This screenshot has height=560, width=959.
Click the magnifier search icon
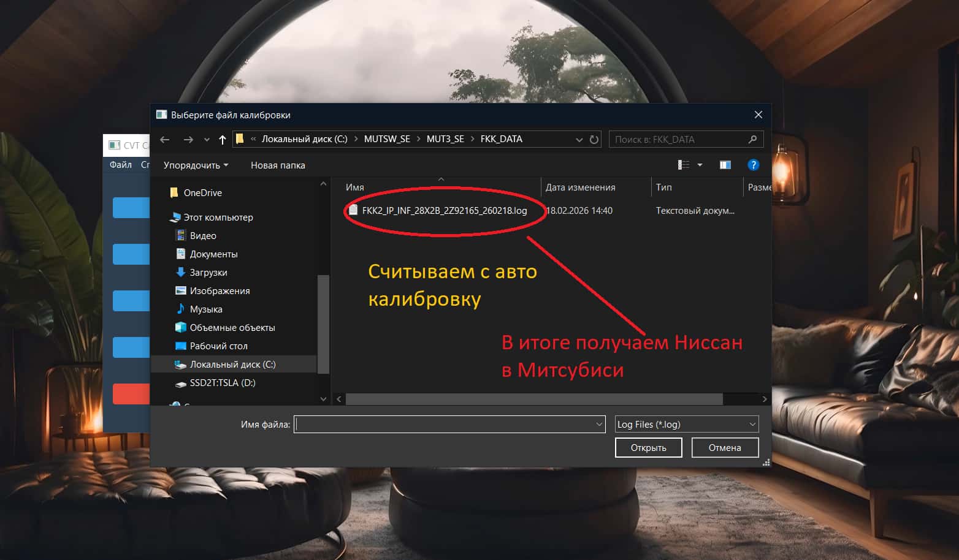point(753,140)
